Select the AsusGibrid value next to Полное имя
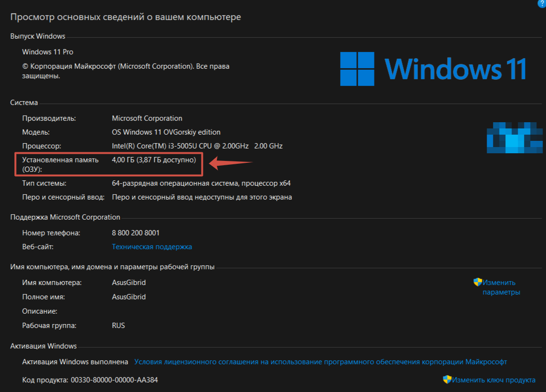This screenshot has width=546, height=392. coord(129,297)
